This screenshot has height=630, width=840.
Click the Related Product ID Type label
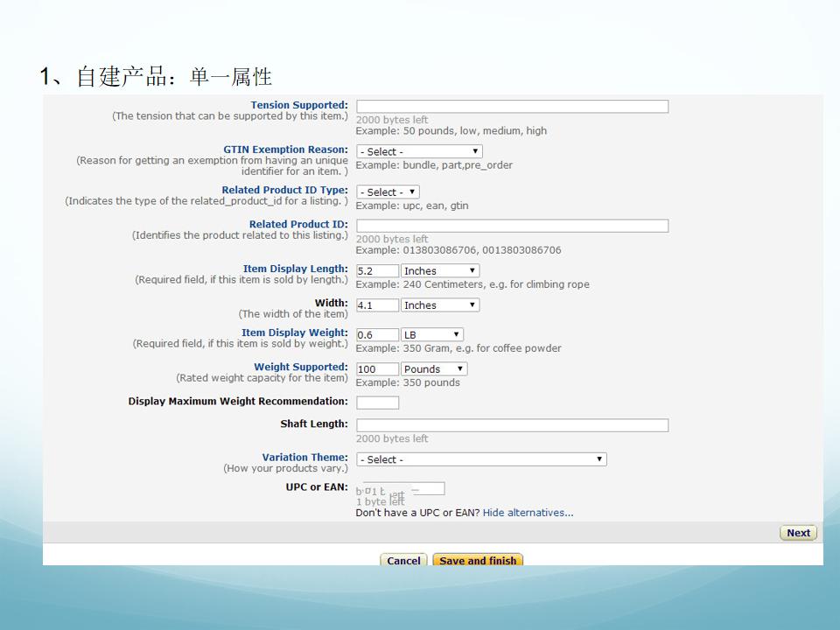[x=284, y=190]
